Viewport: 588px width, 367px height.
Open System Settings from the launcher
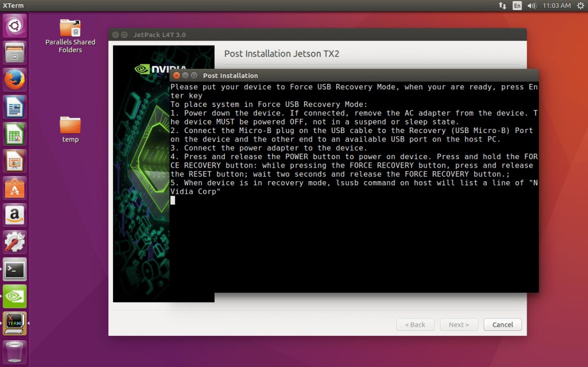click(15, 241)
